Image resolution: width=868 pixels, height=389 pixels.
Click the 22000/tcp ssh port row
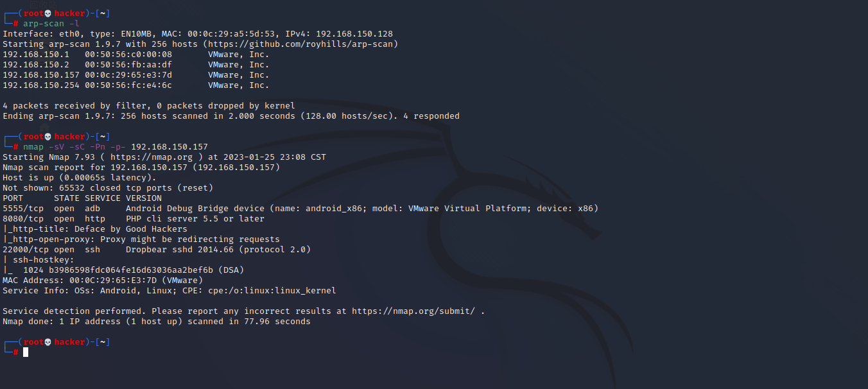(157, 250)
